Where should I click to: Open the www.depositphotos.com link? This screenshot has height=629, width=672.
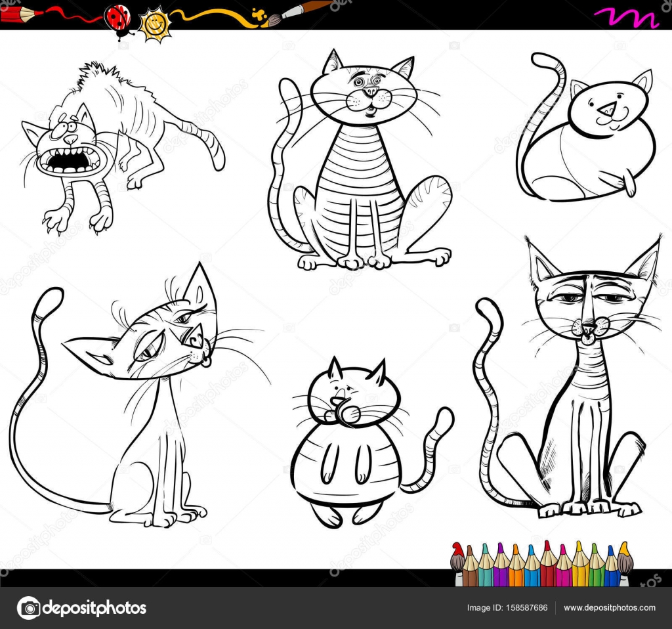click(610, 607)
